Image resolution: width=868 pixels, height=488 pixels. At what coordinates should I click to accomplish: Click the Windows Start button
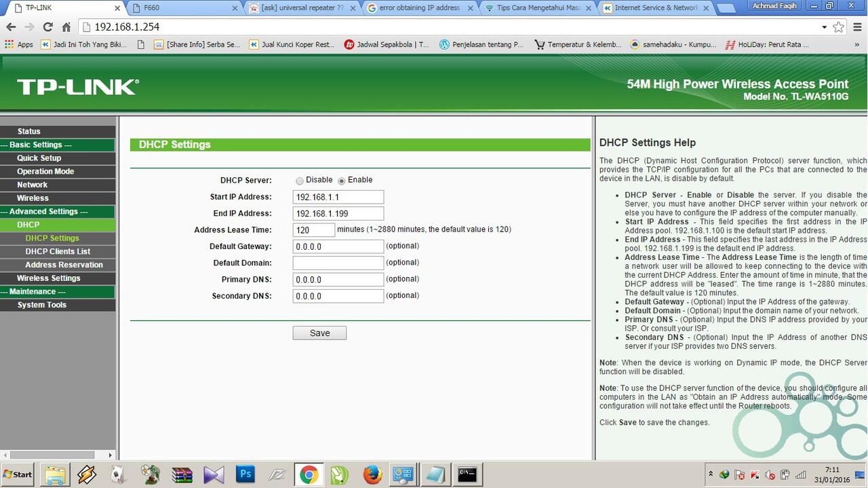(x=18, y=474)
